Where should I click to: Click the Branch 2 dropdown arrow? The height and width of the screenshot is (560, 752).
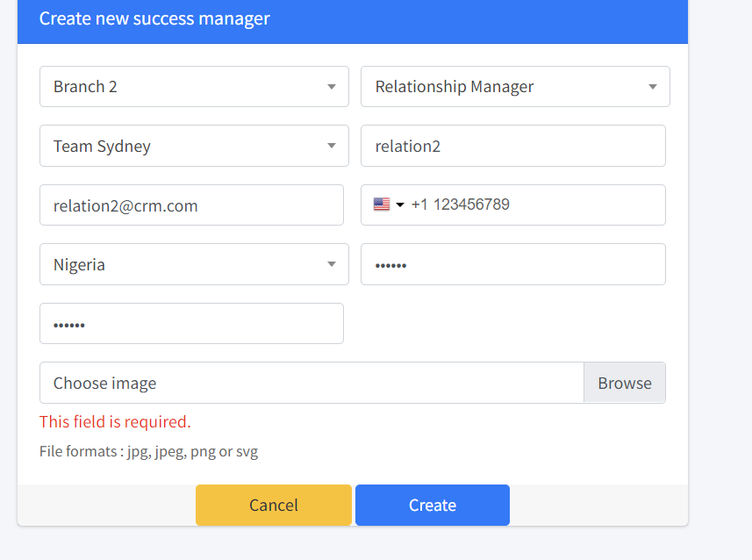pyautogui.click(x=332, y=87)
